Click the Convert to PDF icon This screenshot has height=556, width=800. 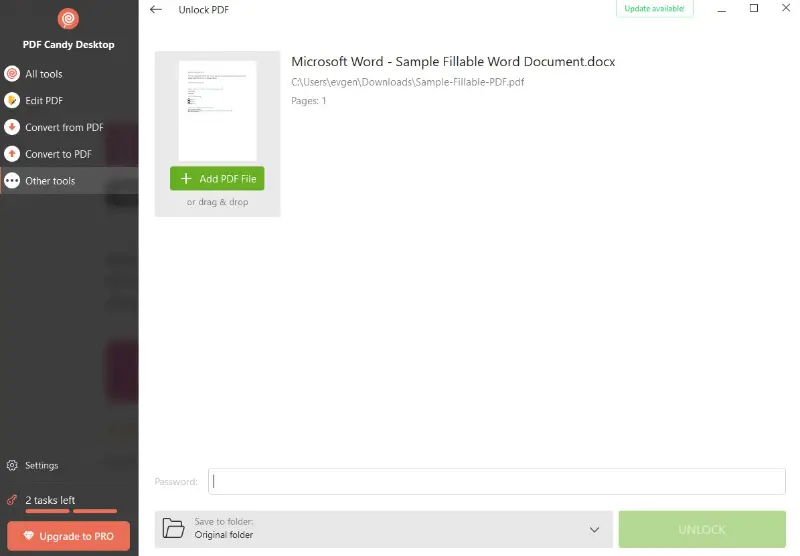pyautogui.click(x=12, y=154)
